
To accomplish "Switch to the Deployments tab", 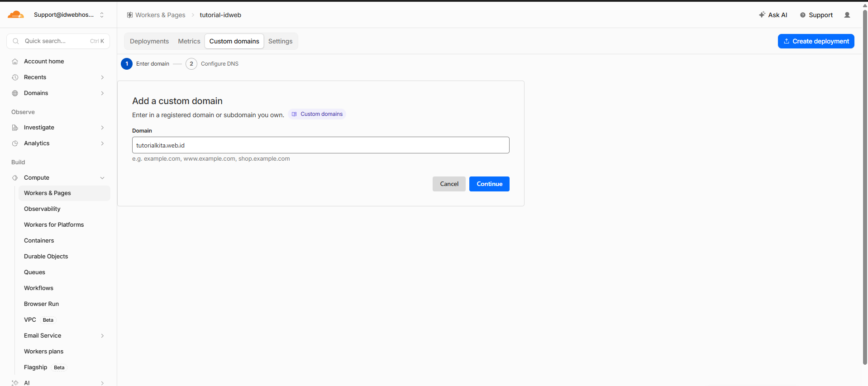I will click(149, 41).
